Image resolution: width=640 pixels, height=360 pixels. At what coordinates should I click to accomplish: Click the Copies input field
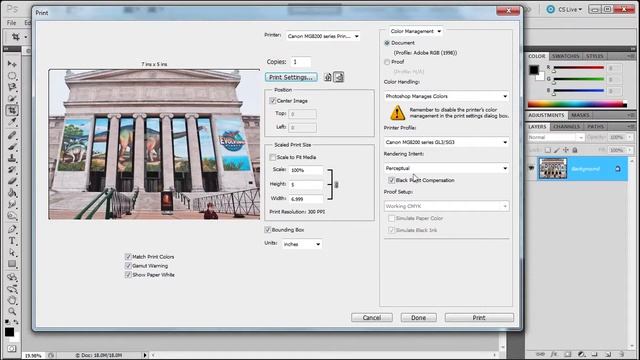pyautogui.click(x=301, y=62)
